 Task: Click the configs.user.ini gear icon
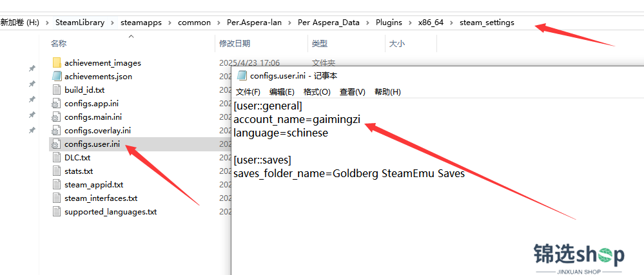pyautogui.click(x=57, y=144)
